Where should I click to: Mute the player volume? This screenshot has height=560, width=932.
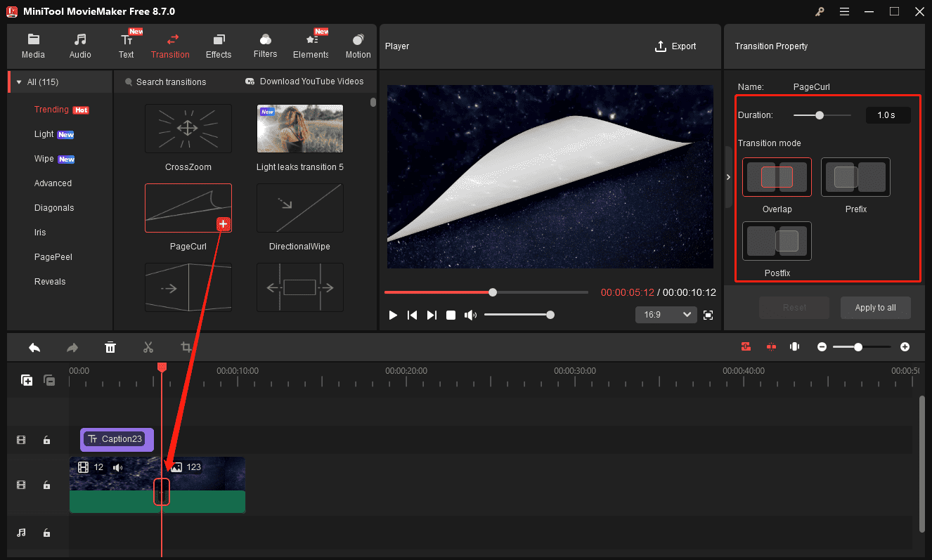click(x=470, y=315)
